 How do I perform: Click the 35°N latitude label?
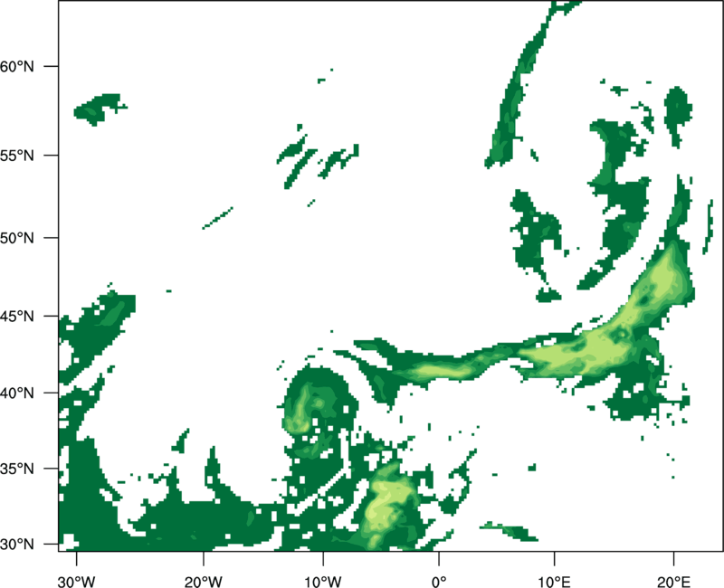17,469
